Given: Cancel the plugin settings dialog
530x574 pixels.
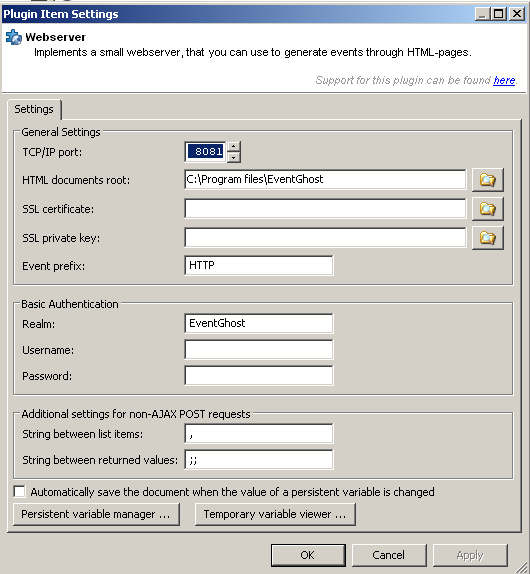Looking at the screenshot, I should 389,555.
